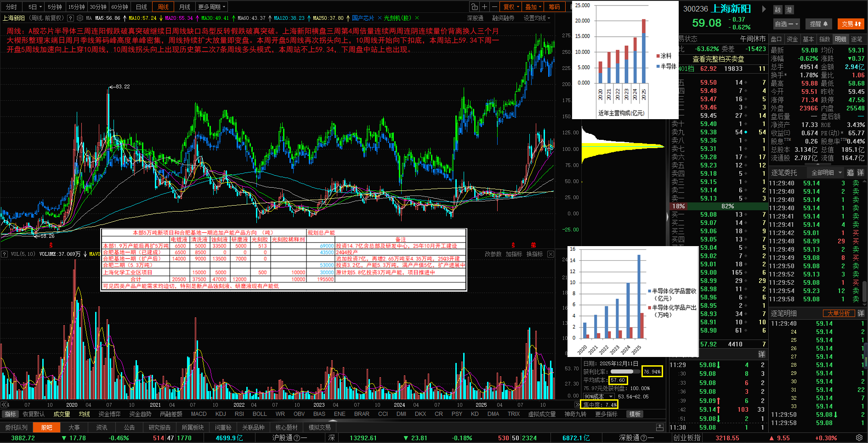Click the question mark help icon beside 上海新阳
This screenshot has height=443, width=868.
click(70, 18)
